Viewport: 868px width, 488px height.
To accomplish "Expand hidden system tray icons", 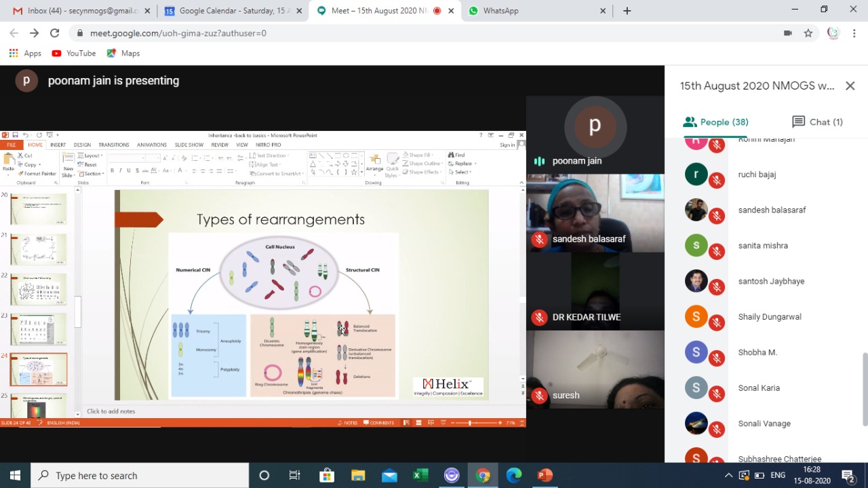I will (x=728, y=475).
